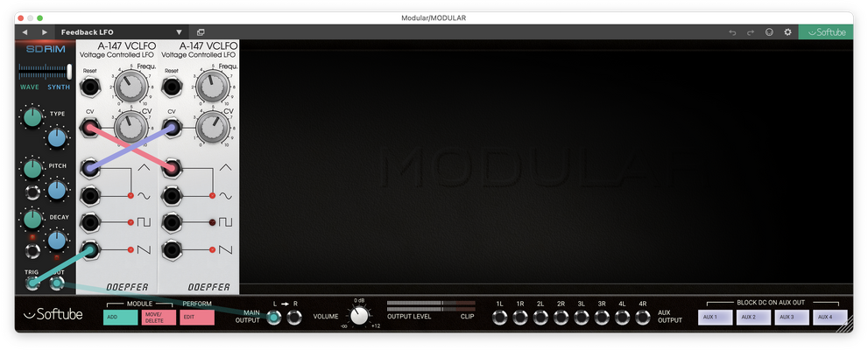868x350 pixels.
Task: Click the first VCLFO triangle output jack
Action: click(89, 169)
